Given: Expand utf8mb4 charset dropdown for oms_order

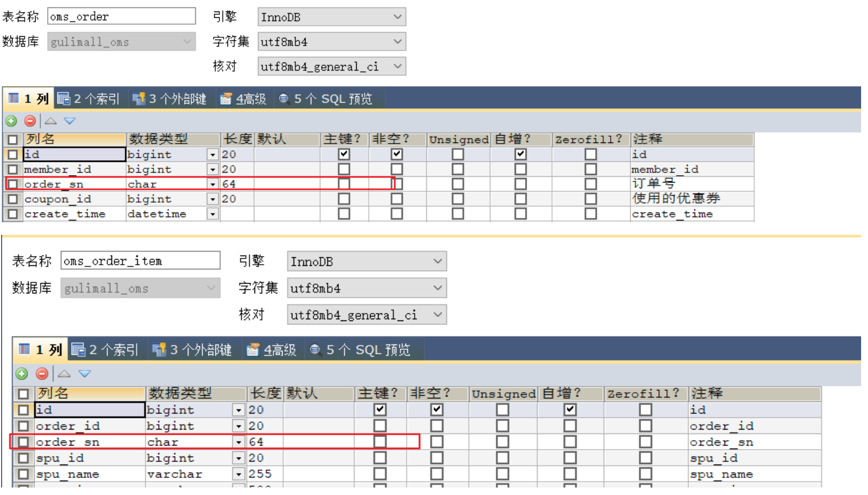Looking at the screenshot, I should (398, 42).
